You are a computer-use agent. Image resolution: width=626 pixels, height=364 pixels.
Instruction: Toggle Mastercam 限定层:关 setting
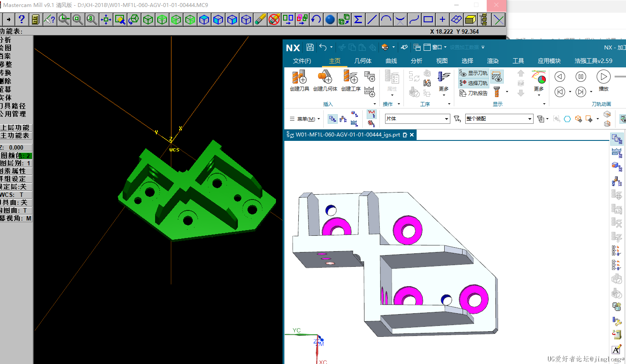16,187
